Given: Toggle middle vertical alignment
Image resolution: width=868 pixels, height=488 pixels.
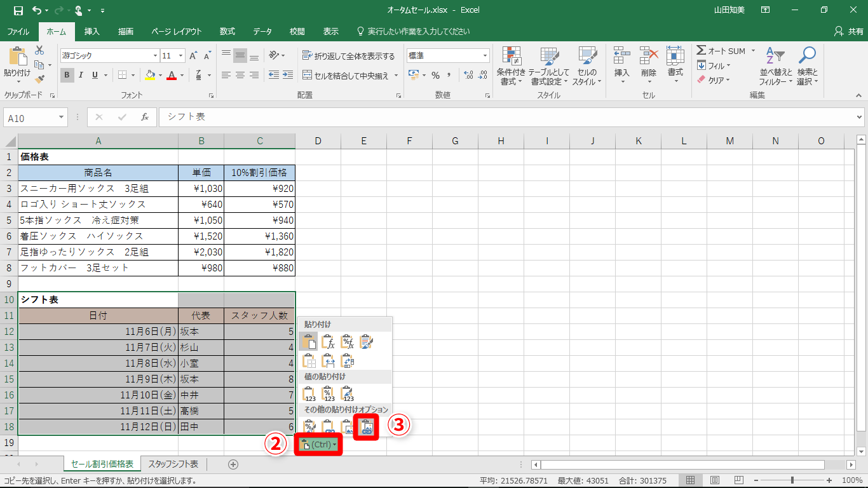Looking at the screenshot, I should pos(240,55).
